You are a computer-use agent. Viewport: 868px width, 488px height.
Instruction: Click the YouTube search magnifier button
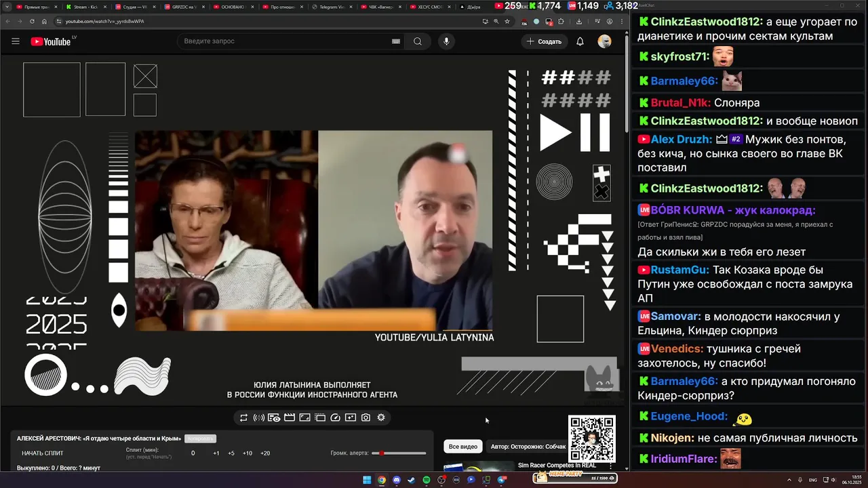click(418, 41)
